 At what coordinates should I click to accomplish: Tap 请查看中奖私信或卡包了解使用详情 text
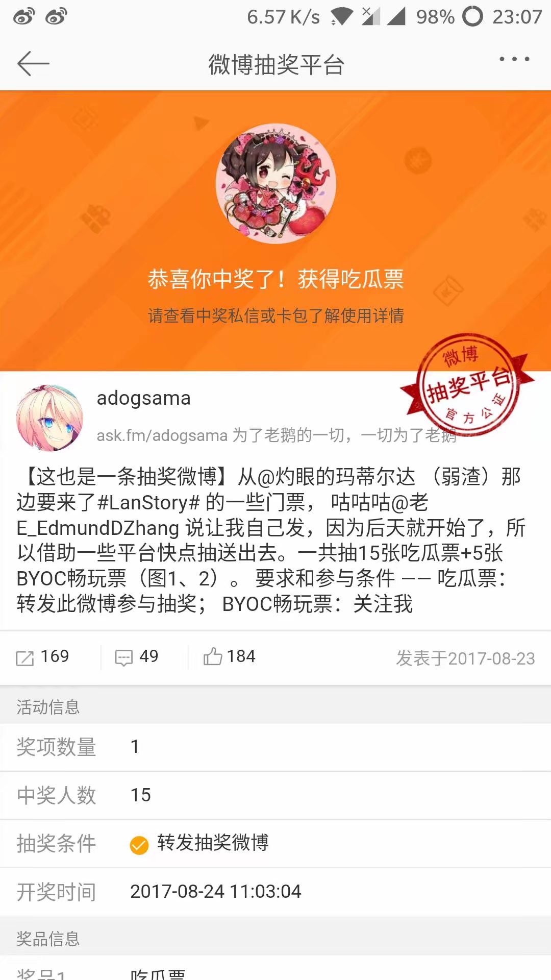coord(275,315)
